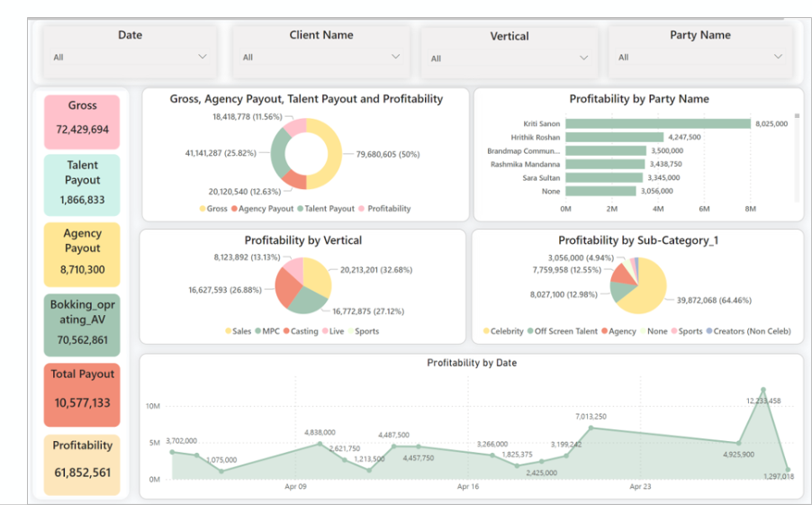Select the Total Payout red card
Image resolution: width=812 pixels, height=505 pixels.
[82, 389]
